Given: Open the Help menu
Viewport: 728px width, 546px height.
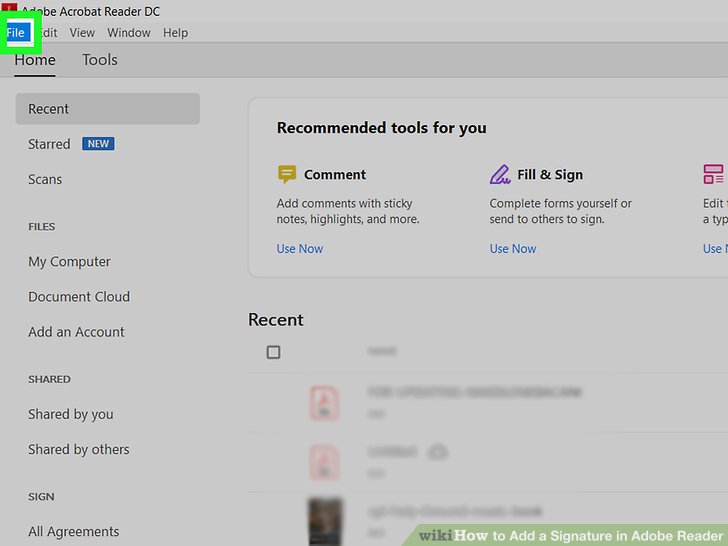Looking at the screenshot, I should (x=176, y=32).
